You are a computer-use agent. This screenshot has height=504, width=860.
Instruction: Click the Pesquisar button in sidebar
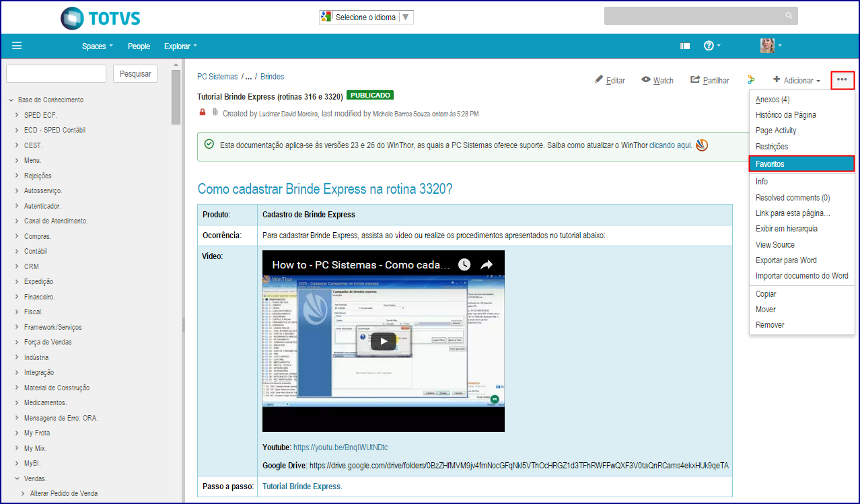tap(135, 73)
